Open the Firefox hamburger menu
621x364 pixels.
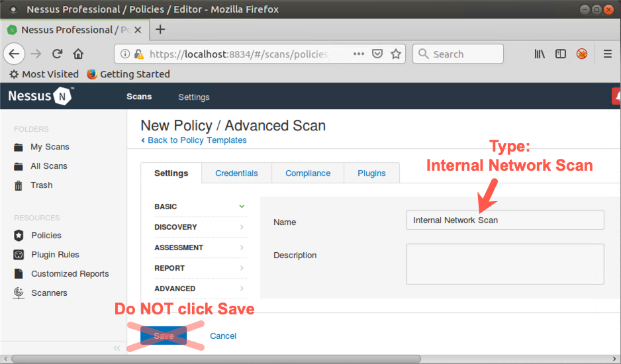(x=607, y=54)
